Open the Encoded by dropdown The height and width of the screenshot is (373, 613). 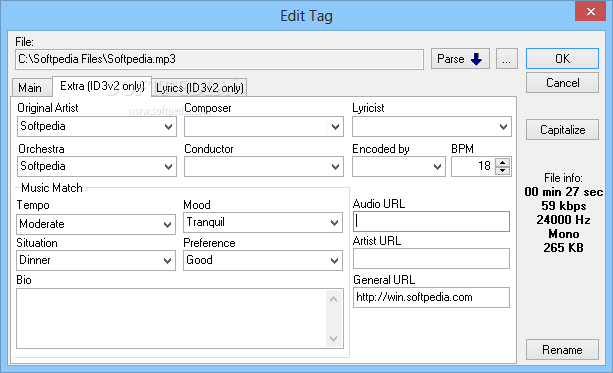[x=437, y=167]
